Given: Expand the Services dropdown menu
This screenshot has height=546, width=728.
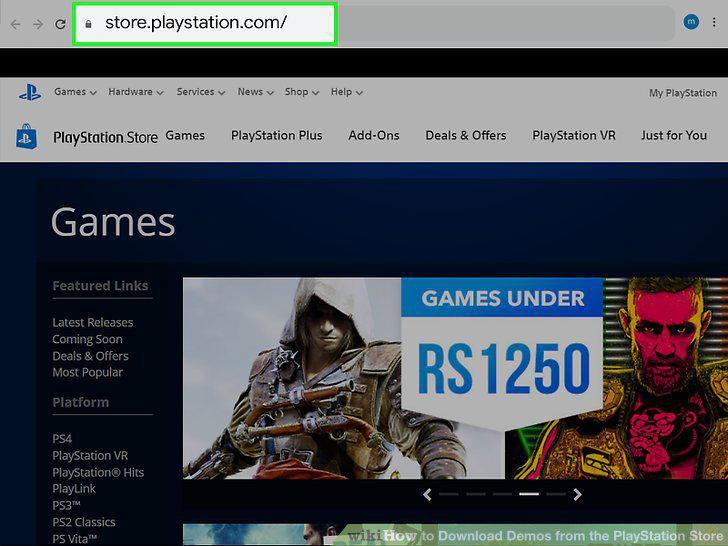Looking at the screenshot, I should (201, 92).
